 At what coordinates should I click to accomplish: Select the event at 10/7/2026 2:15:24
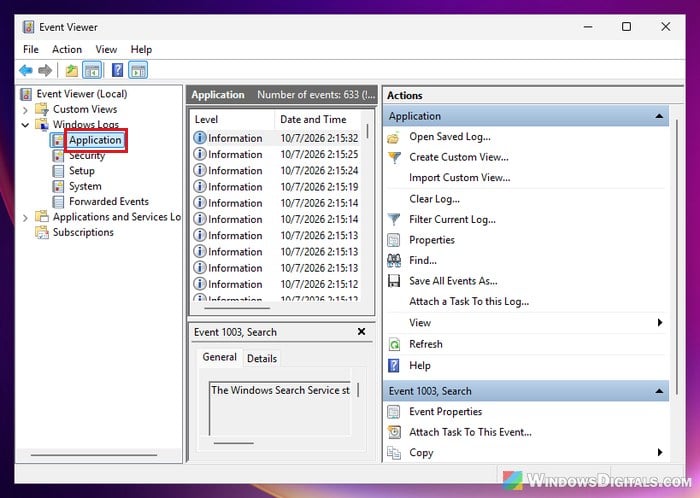tap(276, 171)
